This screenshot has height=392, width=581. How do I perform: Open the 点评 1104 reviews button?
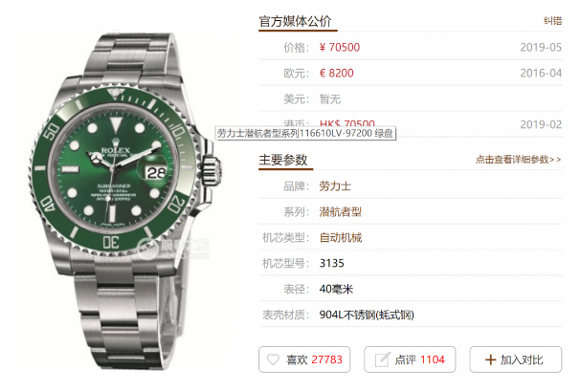[x=410, y=359]
